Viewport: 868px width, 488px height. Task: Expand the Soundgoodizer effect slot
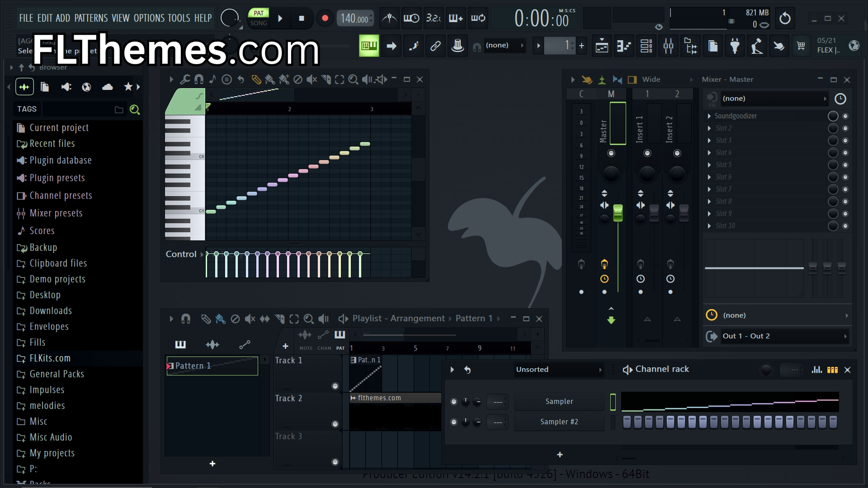(x=709, y=116)
